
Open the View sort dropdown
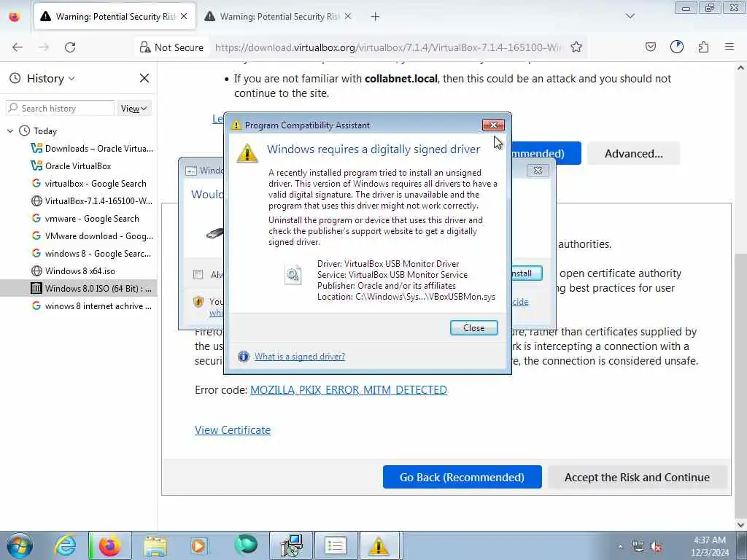pyautogui.click(x=133, y=109)
